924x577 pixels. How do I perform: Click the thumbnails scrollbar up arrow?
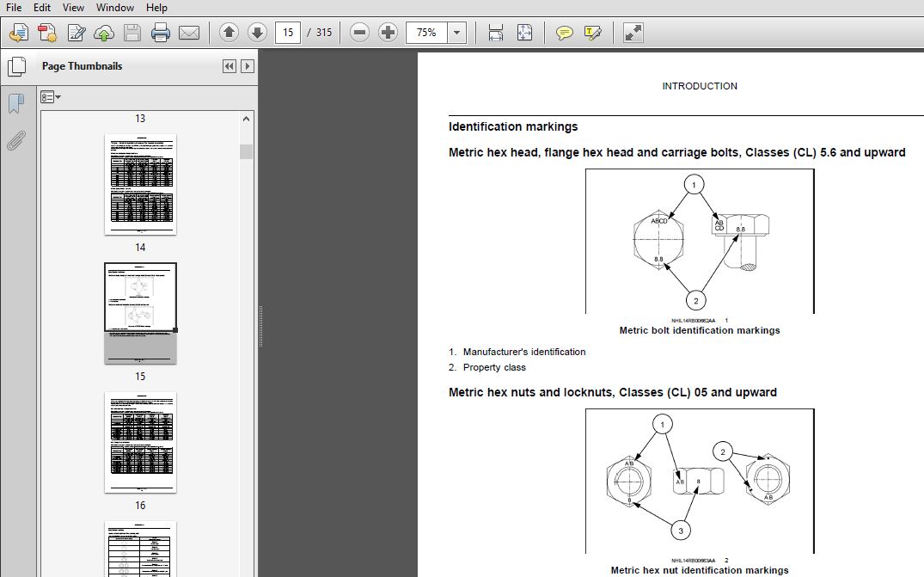[246, 119]
